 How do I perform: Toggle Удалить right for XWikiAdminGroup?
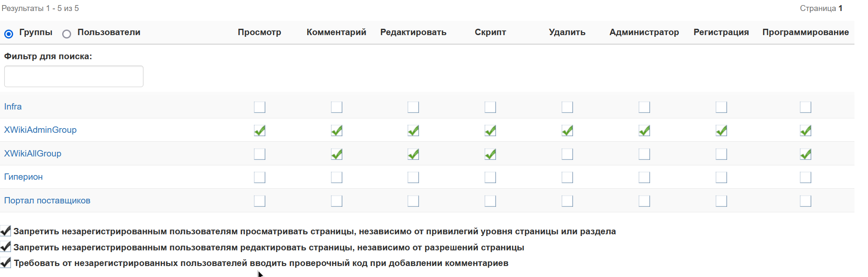(567, 131)
